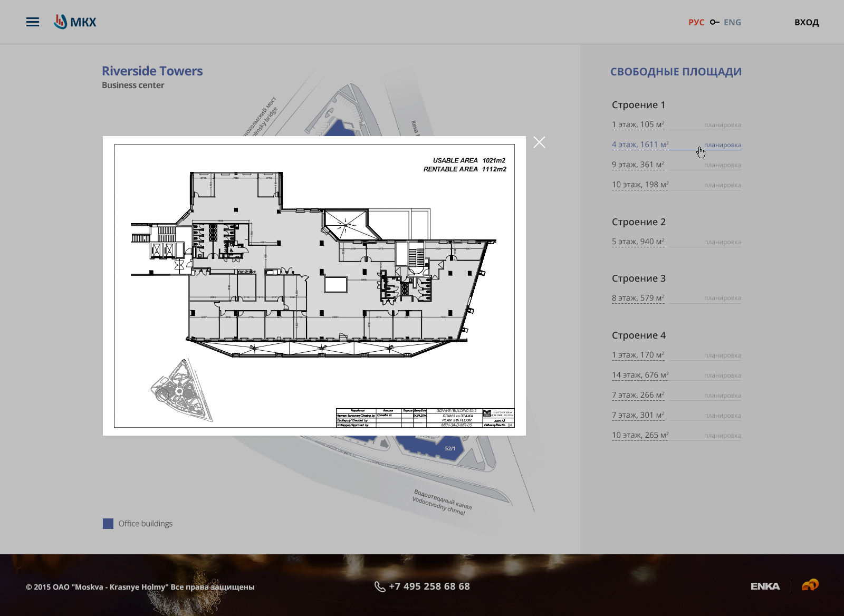Select 5 этаж, 940 м² in Строение 2
This screenshot has width=844, height=616.
638,242
